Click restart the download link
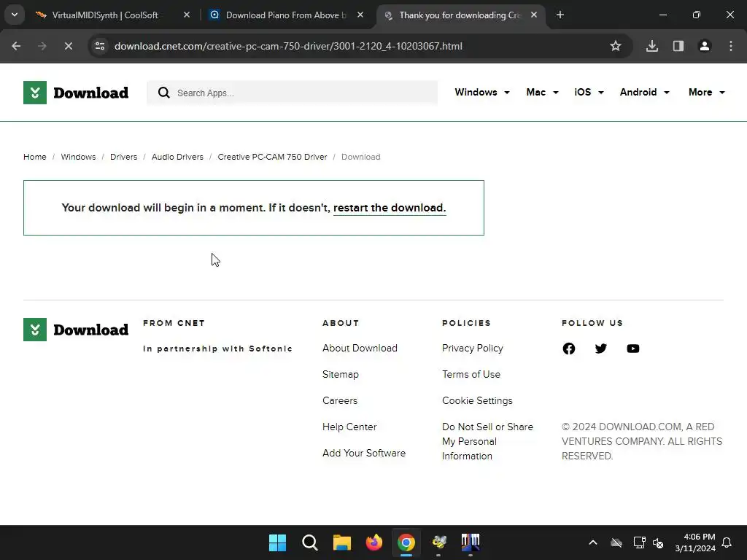 pos(390,208)
